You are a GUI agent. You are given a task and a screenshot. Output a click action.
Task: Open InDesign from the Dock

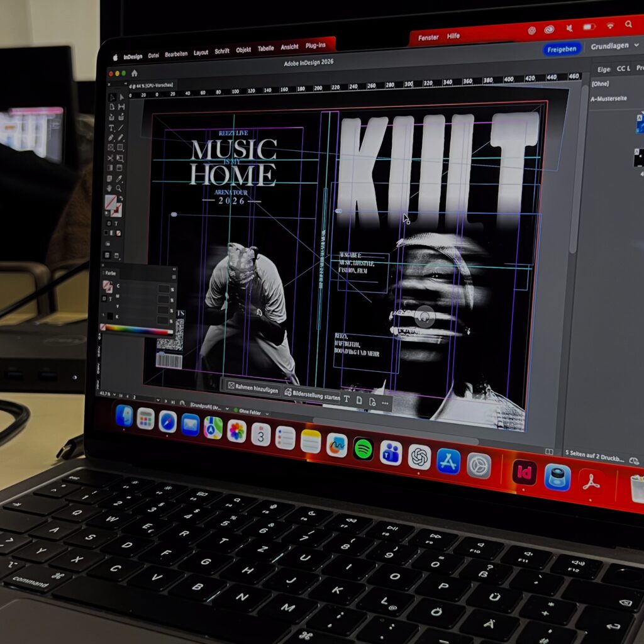pyautogui.click(x=524, y=472)
